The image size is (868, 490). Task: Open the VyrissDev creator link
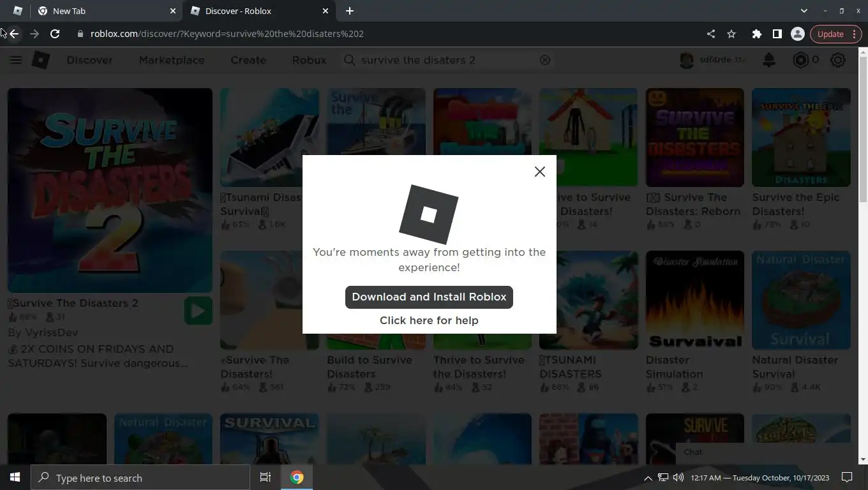[51, 332]
